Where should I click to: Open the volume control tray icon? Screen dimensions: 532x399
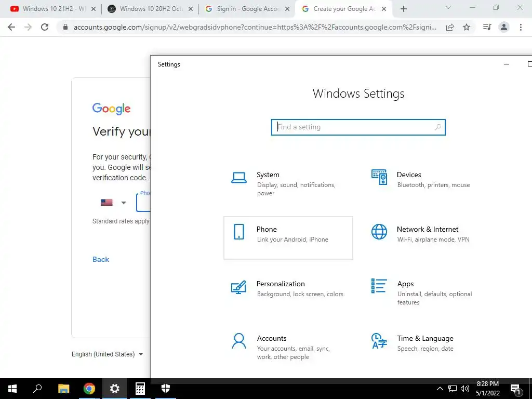pos(465,389)
